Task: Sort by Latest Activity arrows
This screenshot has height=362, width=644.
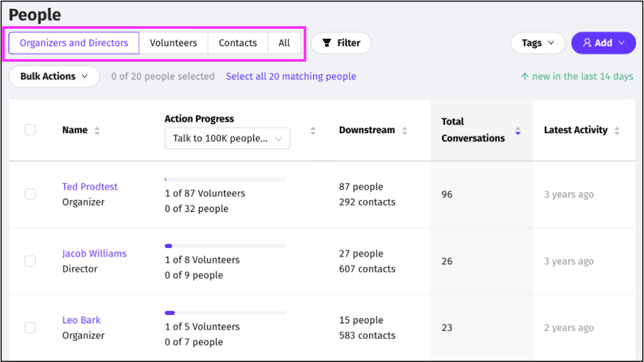Action: pyautogui.click(x=617, y=131)
